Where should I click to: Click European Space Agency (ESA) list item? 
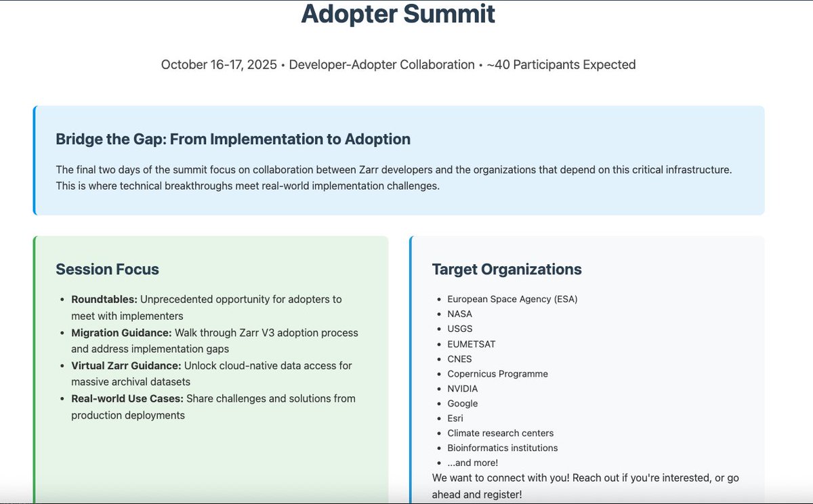[x=512, y=299]
